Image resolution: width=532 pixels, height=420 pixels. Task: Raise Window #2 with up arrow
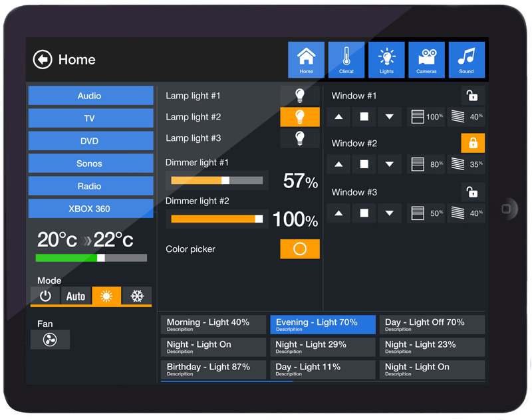(338, 164)
